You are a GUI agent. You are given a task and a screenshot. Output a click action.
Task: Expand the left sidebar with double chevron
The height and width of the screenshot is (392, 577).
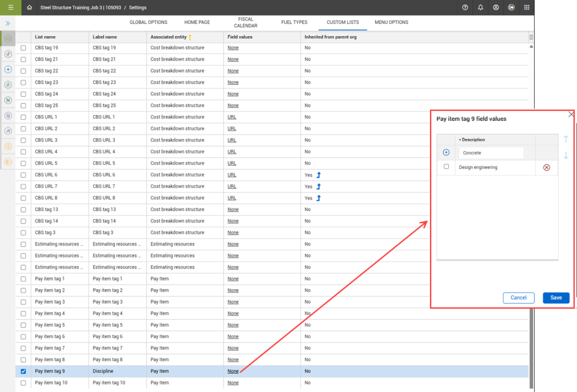coord(8,23)
